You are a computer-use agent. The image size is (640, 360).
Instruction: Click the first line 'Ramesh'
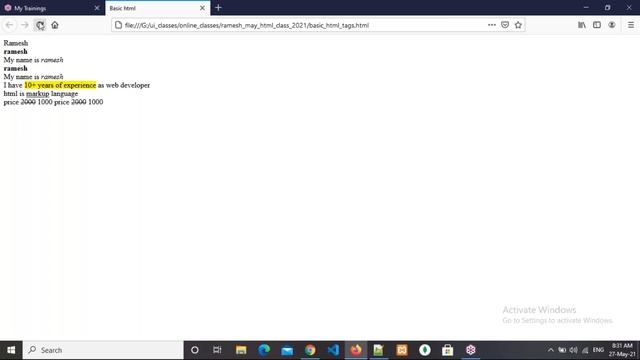pos(16,43)
